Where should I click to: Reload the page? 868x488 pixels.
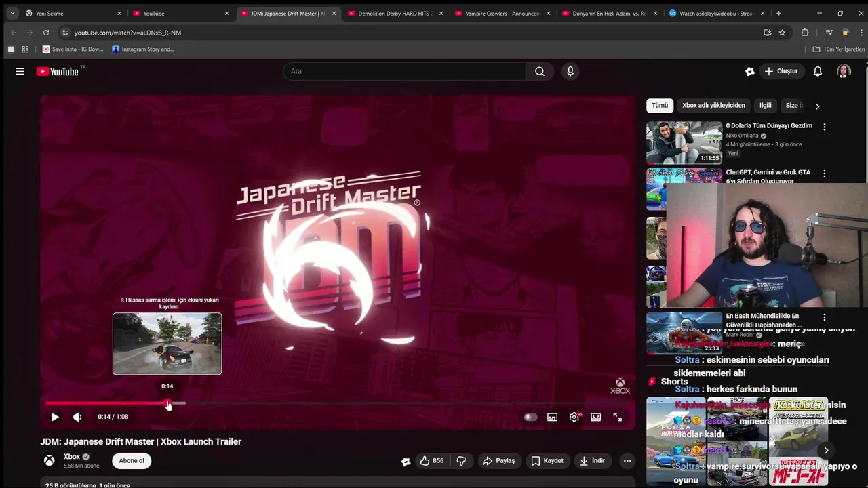click(46, 32)
